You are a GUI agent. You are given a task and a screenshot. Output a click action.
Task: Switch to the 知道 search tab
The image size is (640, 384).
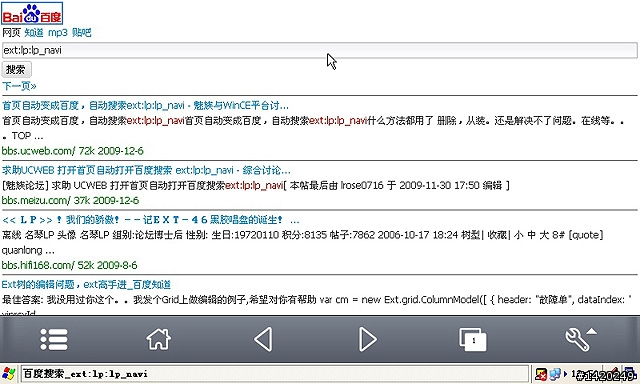[34, 33]
